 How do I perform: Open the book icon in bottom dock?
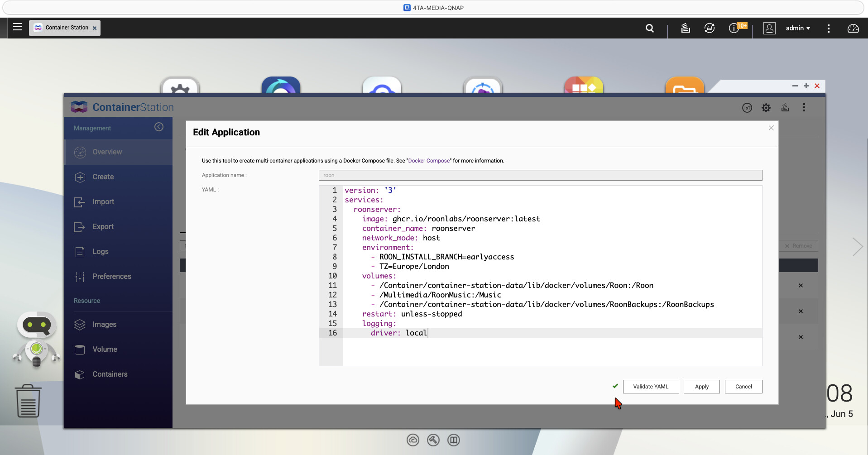[x=454, y=440]
